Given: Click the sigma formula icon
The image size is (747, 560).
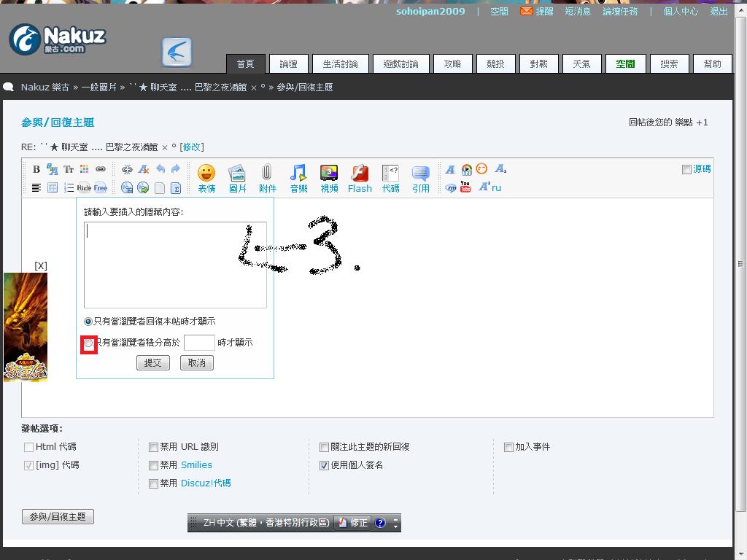Looking at the screenshot, I should (x=176, y=188).
